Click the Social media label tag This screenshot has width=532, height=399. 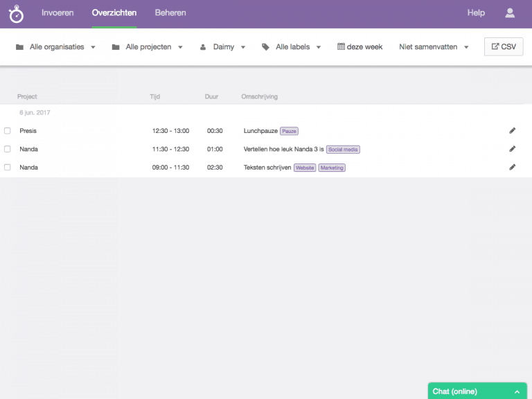pos(343,150)
